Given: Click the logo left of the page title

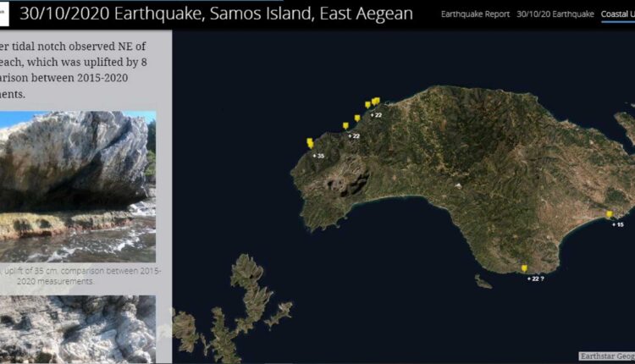Looking at the screenshot, I should (x=5, y=13).
